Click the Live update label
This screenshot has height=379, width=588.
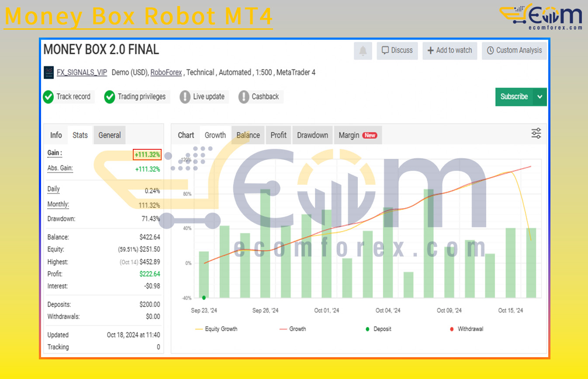(x=209, y=96)
